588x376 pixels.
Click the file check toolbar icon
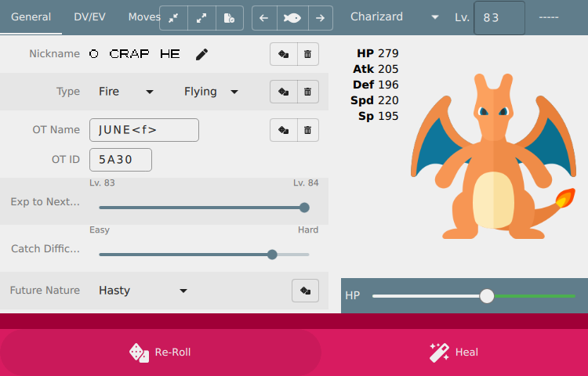point(230,18)
